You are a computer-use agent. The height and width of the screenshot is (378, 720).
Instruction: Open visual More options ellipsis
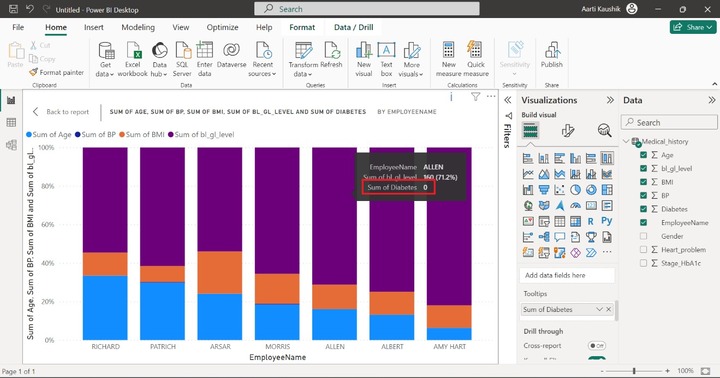click(x=491, y=96)
